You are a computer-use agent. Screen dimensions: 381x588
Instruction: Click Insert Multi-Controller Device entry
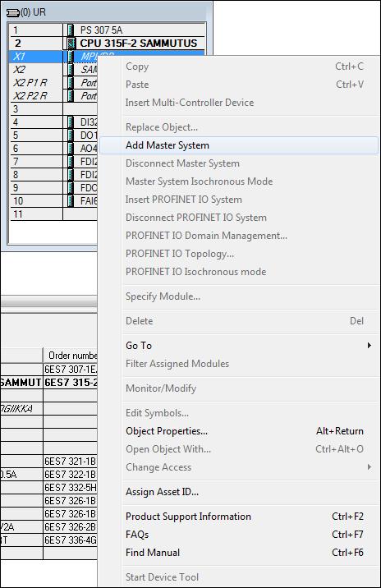point(239,103)
